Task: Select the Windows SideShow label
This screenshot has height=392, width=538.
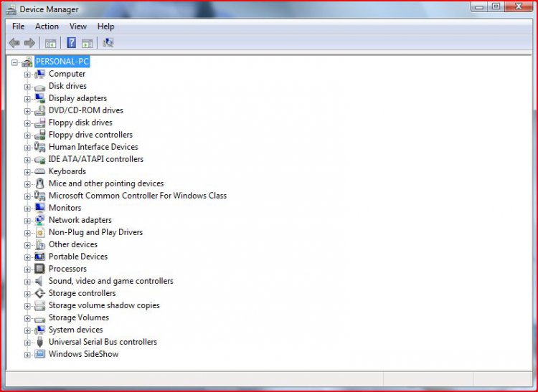Action: click(83, 354)
